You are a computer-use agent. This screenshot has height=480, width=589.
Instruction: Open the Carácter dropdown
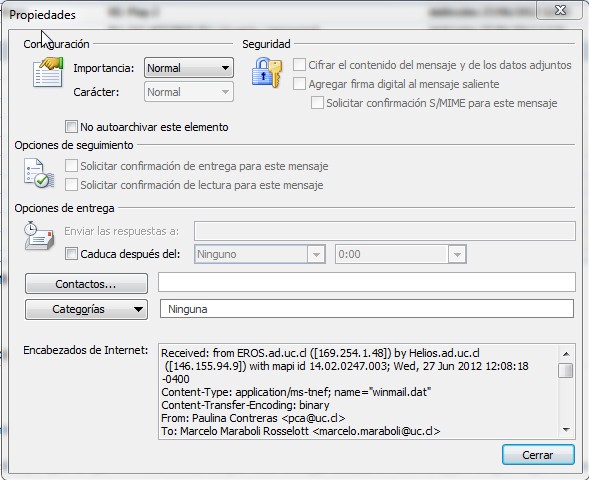(189, 92)
